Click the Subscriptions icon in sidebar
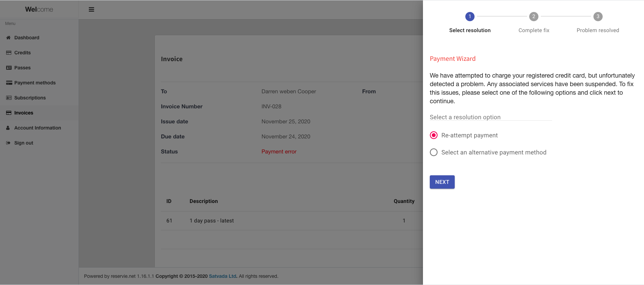The image size is (644, 285). tap(9, 98)
